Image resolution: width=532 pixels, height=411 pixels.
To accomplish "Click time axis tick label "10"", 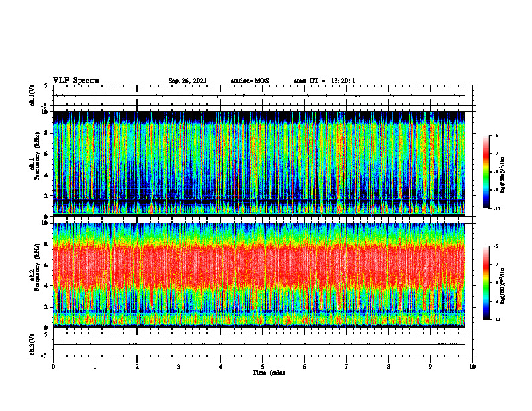I will tap(472, 367).
